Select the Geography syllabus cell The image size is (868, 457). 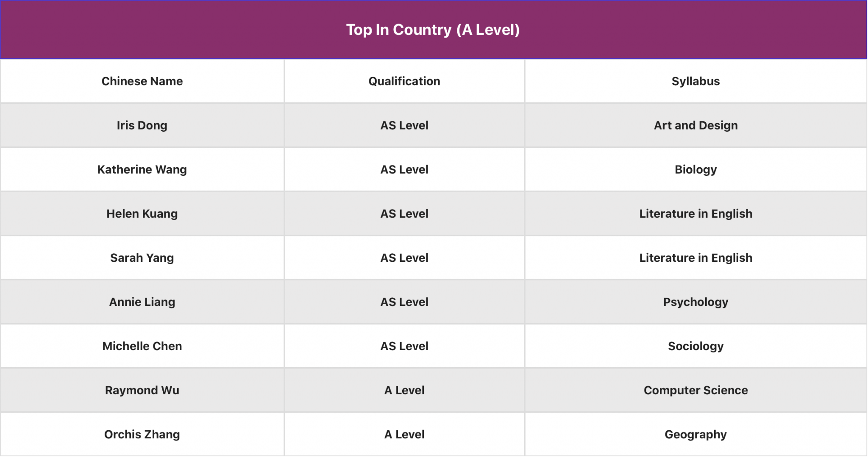point(696,435)
